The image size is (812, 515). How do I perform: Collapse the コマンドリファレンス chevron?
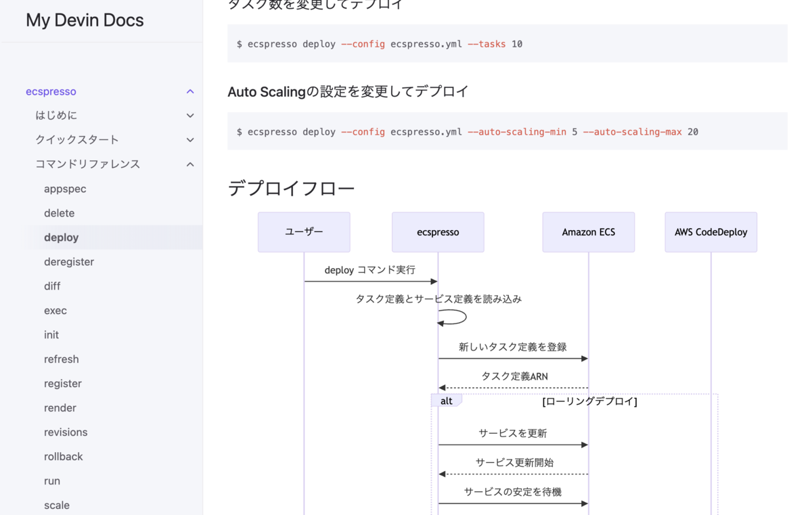coord(190,164)
